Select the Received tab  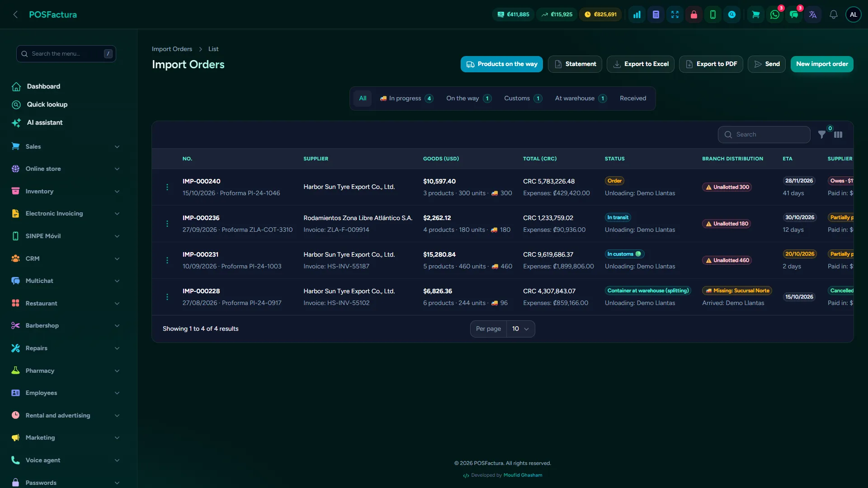633,99
